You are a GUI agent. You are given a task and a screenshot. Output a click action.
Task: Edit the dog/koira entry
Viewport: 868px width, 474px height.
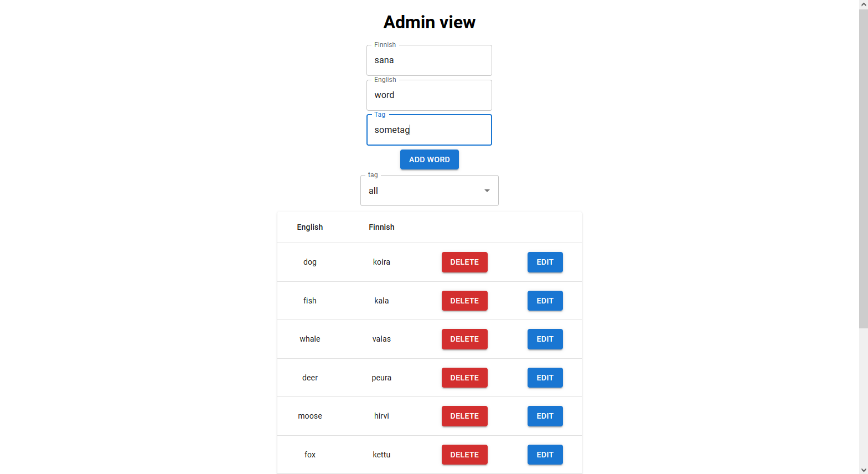[x=545, y=262]
